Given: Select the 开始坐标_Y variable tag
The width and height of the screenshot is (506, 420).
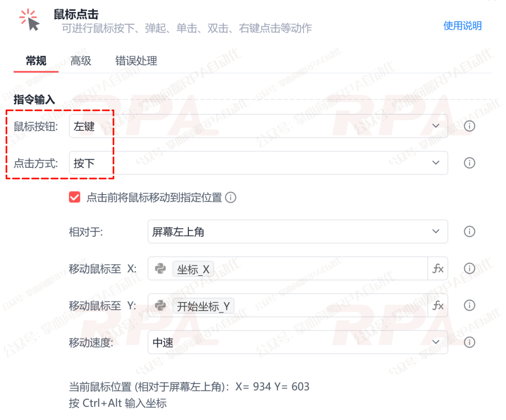Looking at the screenshot, I should pos(204,305).
